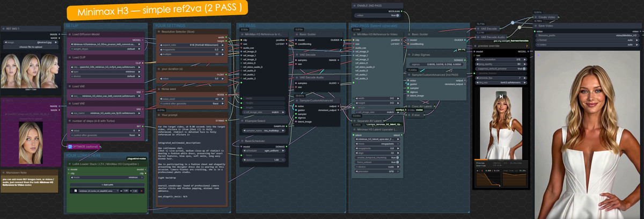This screenshot has height=219, width=644.
Task: Click the play overlay icon on preview video
Action: tap(500, 96)
